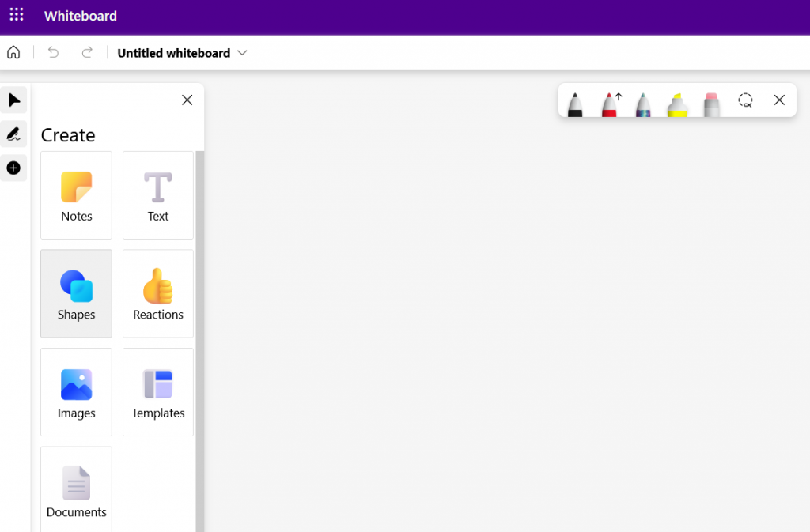
Task: Insert Images onto the whiteboard
Action: pos(77,392)
